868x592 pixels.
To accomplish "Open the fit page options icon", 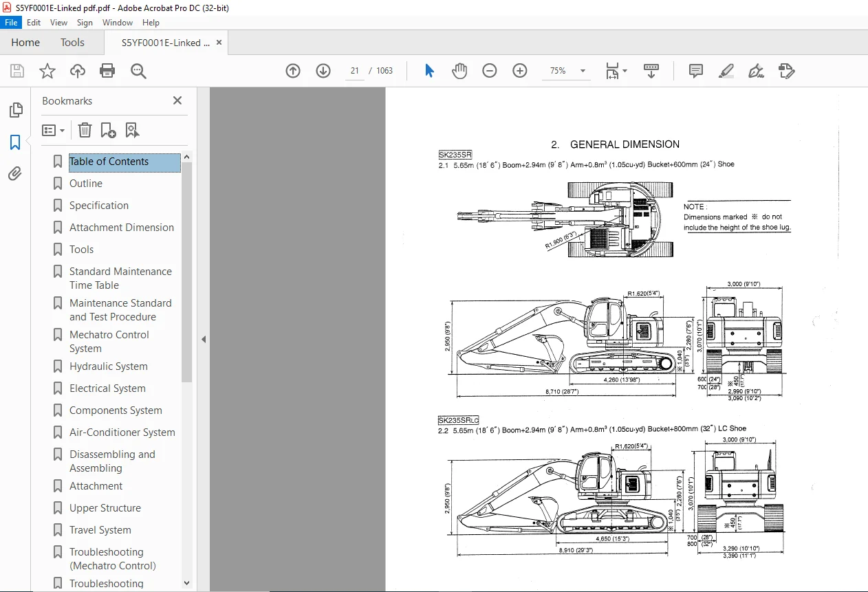I will coord(616,71).
